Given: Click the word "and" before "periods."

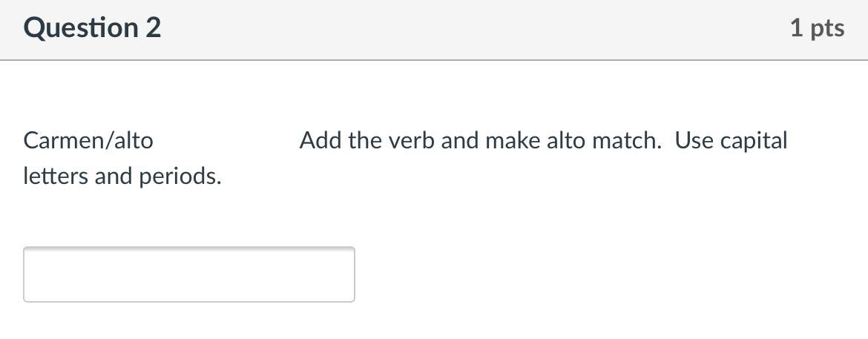Looking at the screenshot, I should [114, 177].
